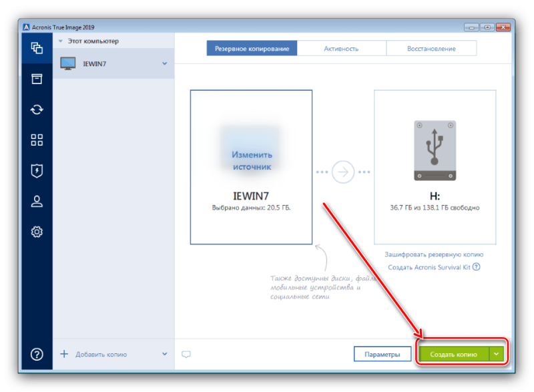
Task: Click the Survival Kit help question icon
Action: (477, 266)
